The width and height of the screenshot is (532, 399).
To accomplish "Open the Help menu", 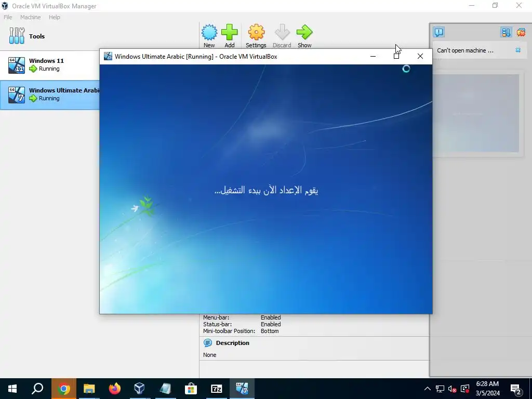I will click(54, 17).
